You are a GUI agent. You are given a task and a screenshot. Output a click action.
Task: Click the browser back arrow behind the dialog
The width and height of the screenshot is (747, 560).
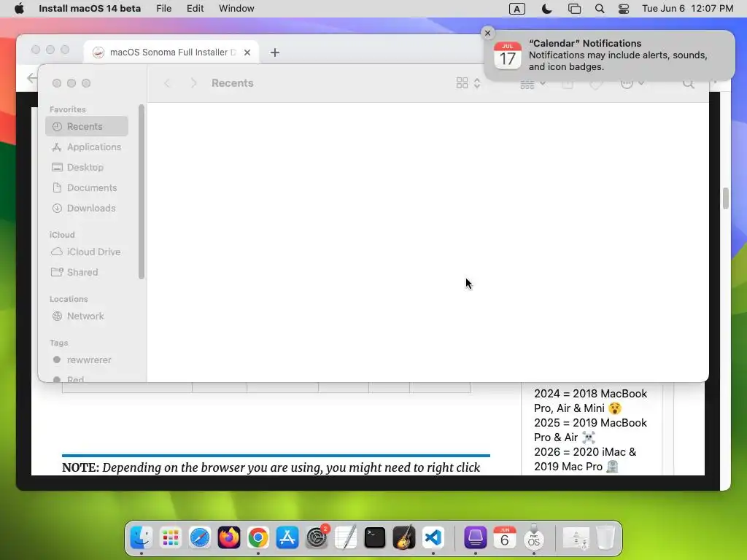point(32,78)
